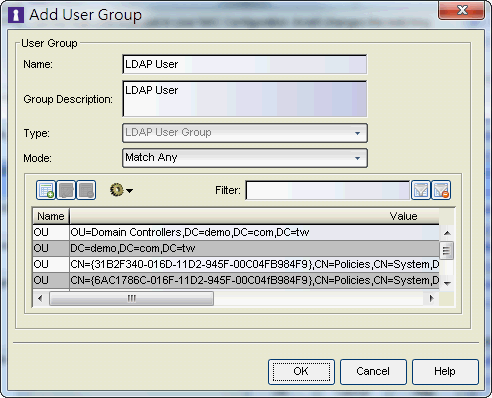The height and width of the screenshot is (398, 492).
Task: Open the Type dropdown
Action: pos(245,133)
